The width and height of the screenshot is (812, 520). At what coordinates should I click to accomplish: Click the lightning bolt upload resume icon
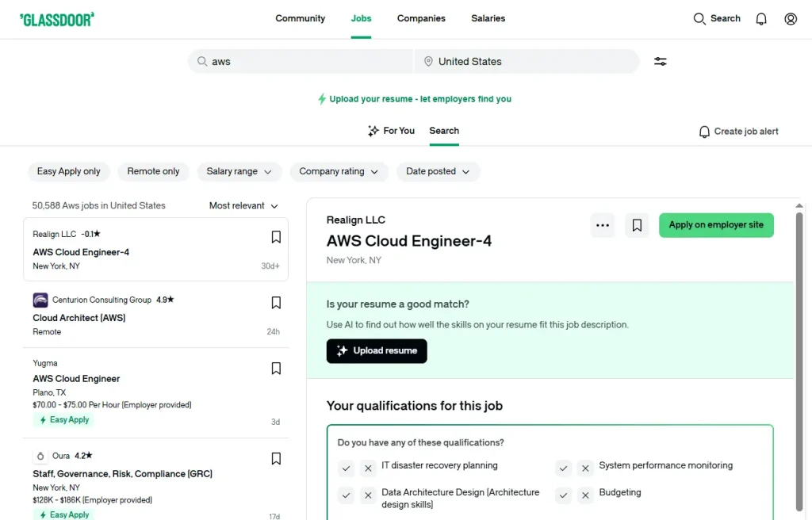[322, 98]
